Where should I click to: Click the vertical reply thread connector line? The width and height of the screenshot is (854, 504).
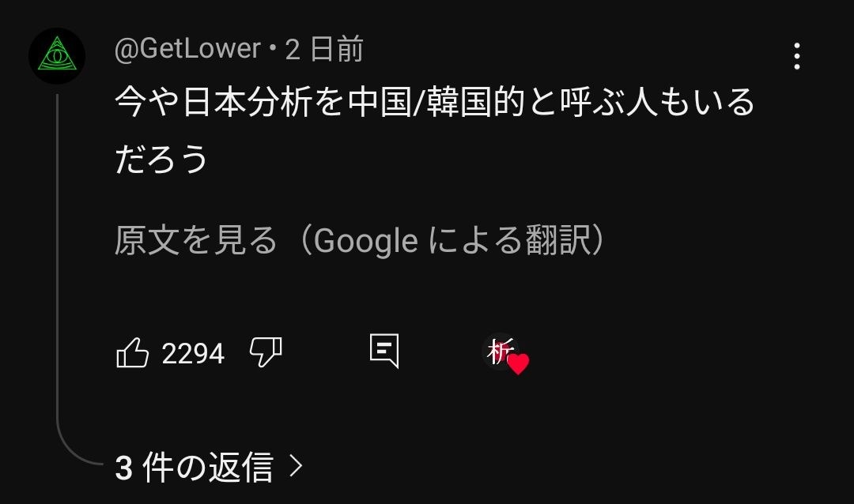(x=57, y=261)
